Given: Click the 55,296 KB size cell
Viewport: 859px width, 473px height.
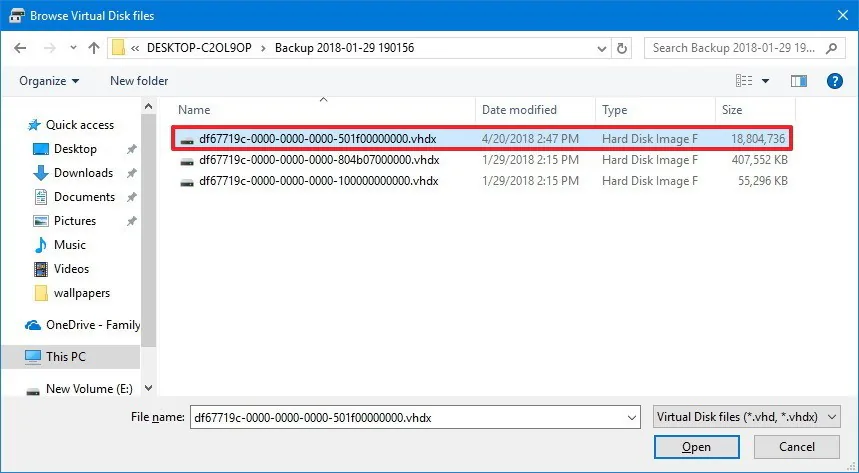Looking at the screenshot, I should pos(763,181).
